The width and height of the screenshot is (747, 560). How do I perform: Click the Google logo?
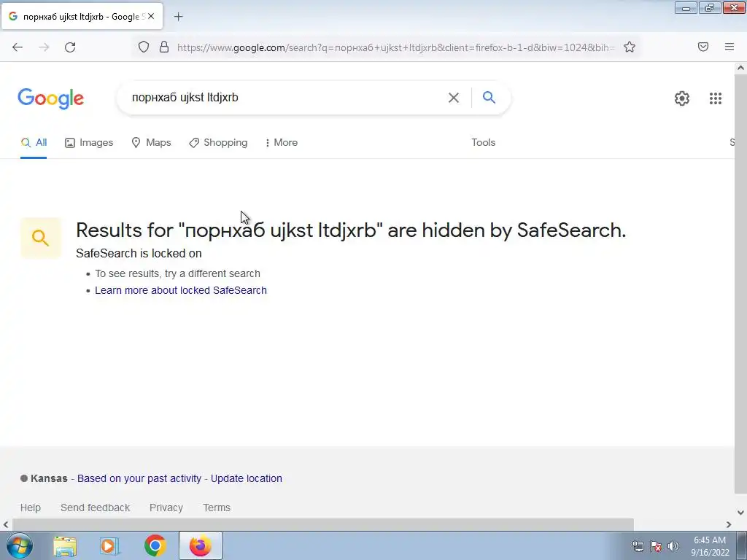(x=50, y=98)
